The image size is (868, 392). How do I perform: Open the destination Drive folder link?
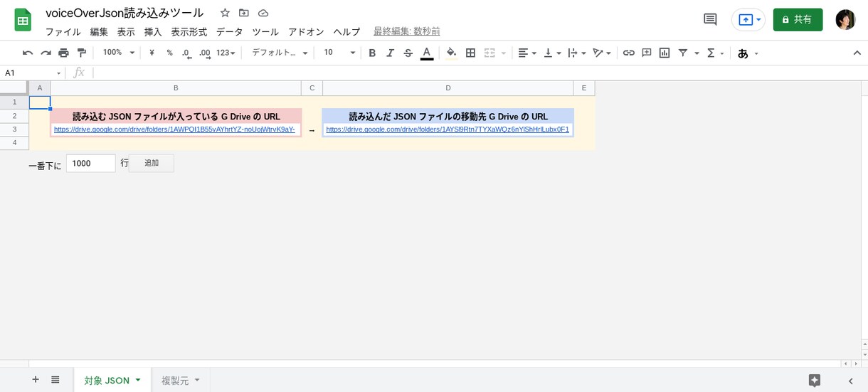pyautogui.click(x=448, y=129)
